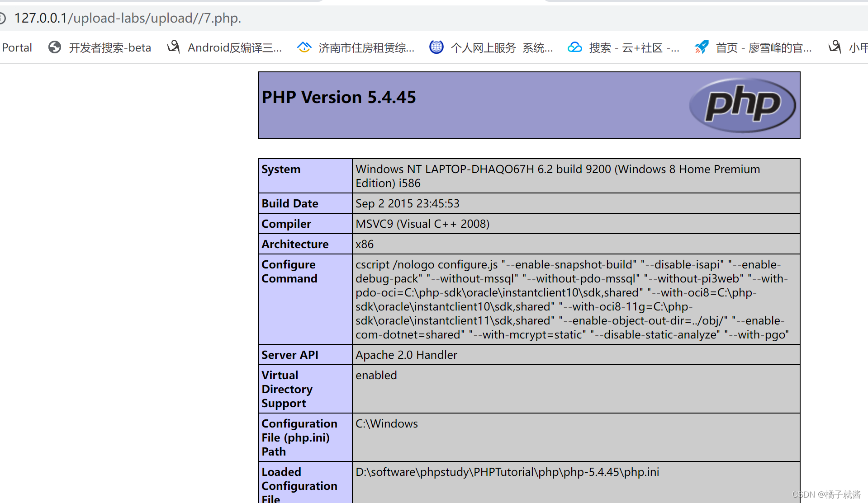Click the cscript /nologo configure.js command text
Screen dimensions: 868x503
tap(572, 299)
